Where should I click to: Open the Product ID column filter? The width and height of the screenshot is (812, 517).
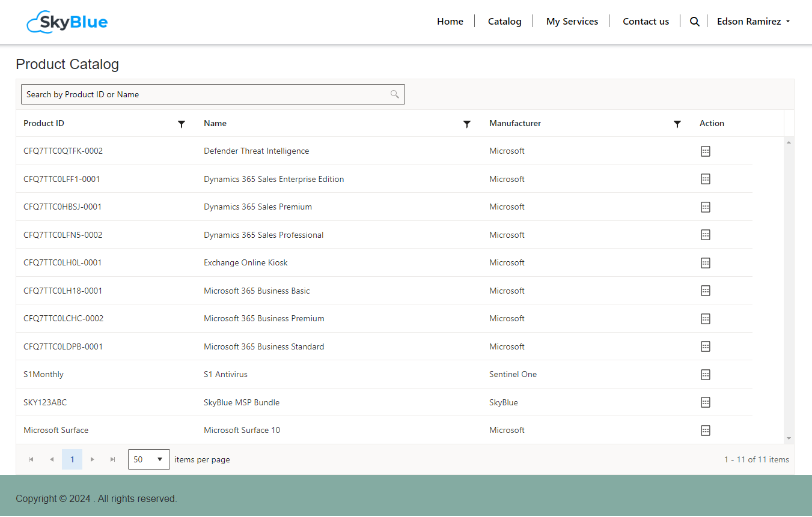(x=182, y=124)
